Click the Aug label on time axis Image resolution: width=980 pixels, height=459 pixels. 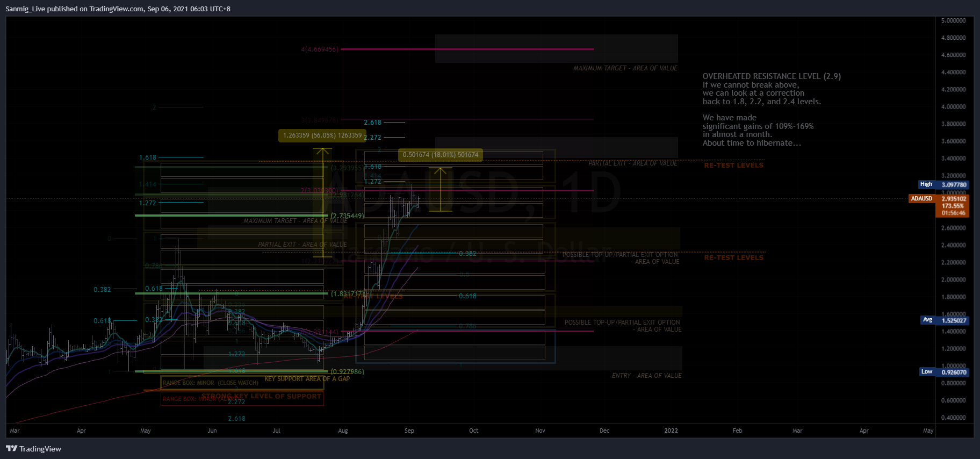point(343,431)
